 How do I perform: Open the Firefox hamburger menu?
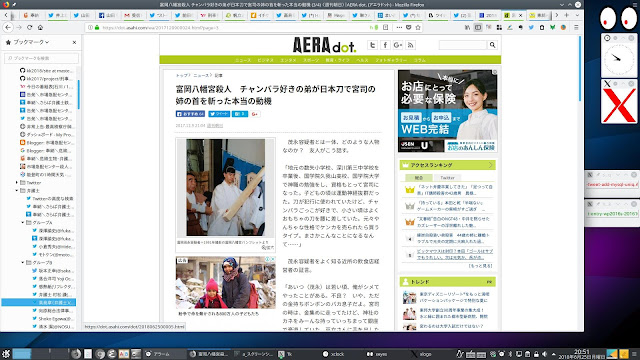576,27
